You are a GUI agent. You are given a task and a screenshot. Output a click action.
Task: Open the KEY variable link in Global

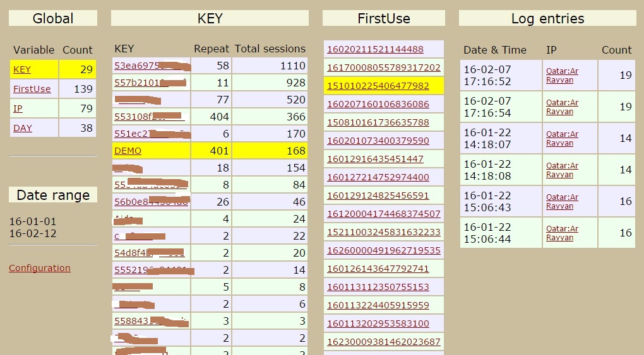21,70
